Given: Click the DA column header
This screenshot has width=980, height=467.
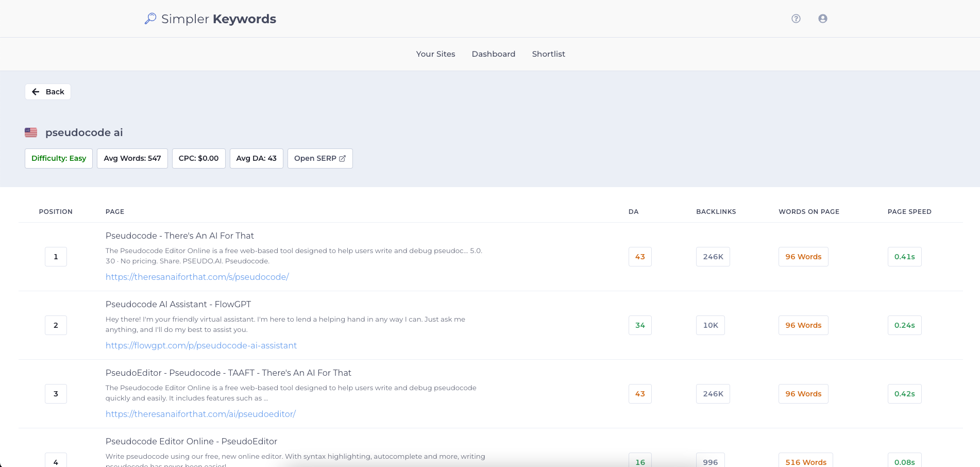Looking at the screenshot, I should 634,212.
